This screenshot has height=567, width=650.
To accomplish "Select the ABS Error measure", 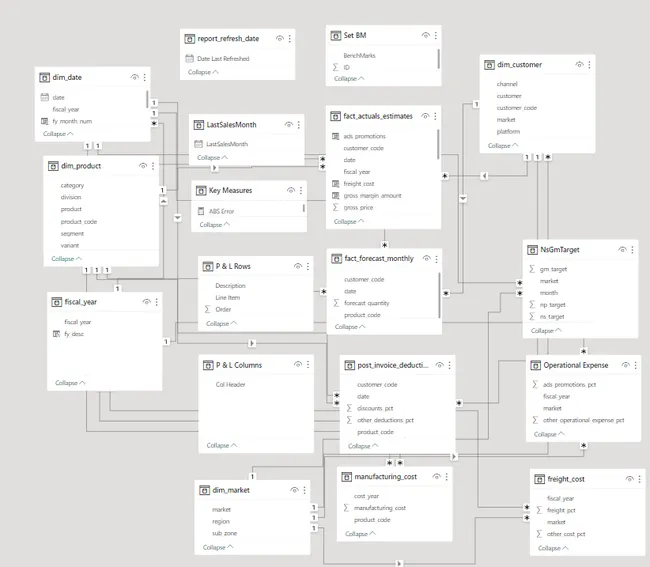I will [221, 211].
